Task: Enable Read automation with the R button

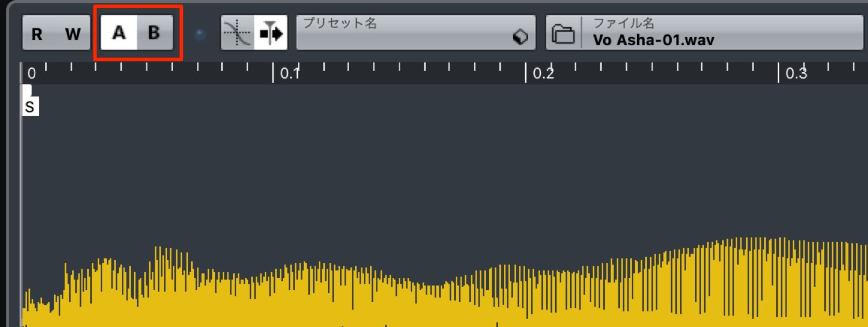Action: pos(37,34)
